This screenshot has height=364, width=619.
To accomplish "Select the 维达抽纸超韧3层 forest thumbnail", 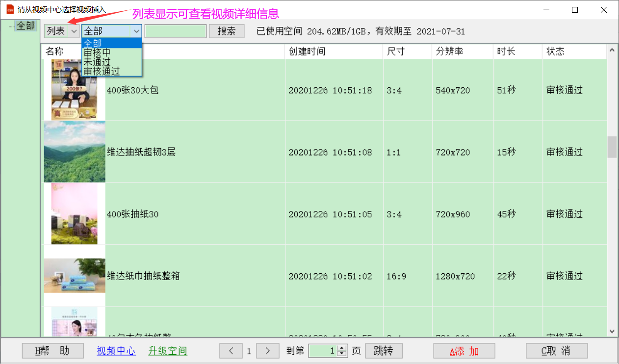I will pyautogui.click(x=75, y=152).
